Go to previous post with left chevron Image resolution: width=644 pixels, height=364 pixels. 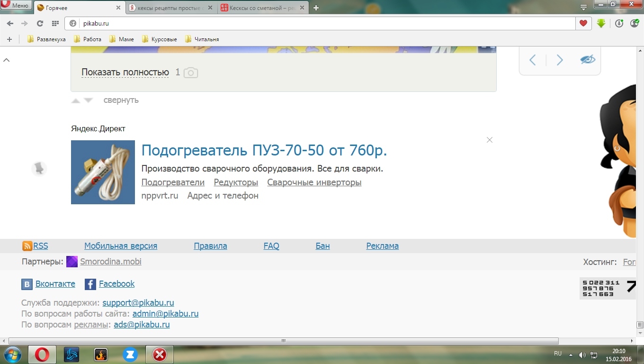(533, 60)
